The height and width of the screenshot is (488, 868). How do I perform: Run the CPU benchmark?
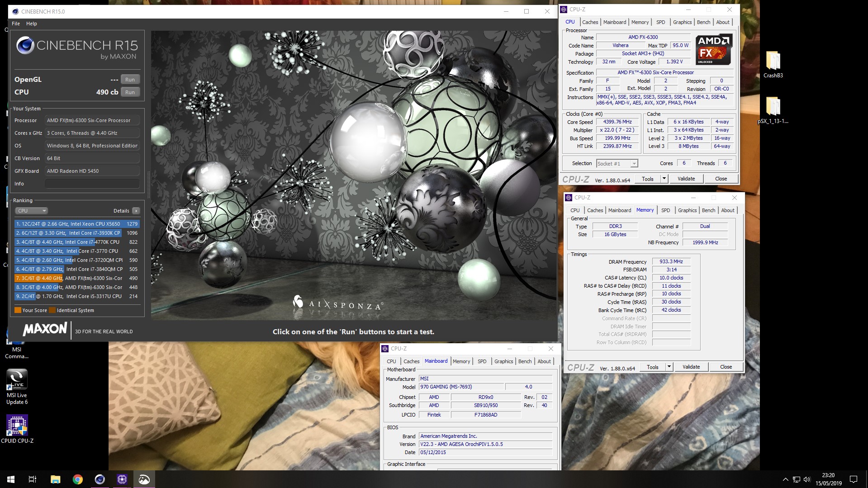coord(130,92)
